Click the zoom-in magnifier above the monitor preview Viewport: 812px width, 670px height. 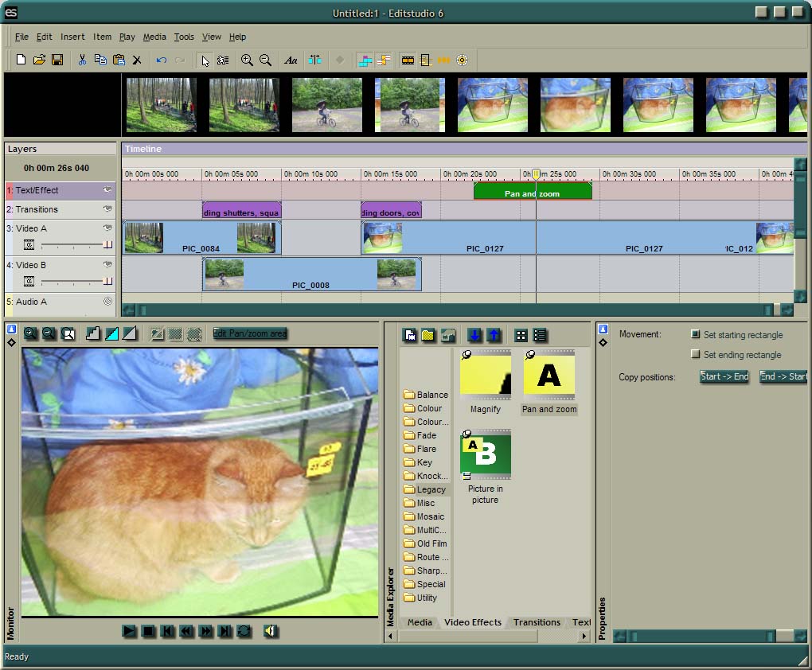pyautogui.click(x=31, y=333)
